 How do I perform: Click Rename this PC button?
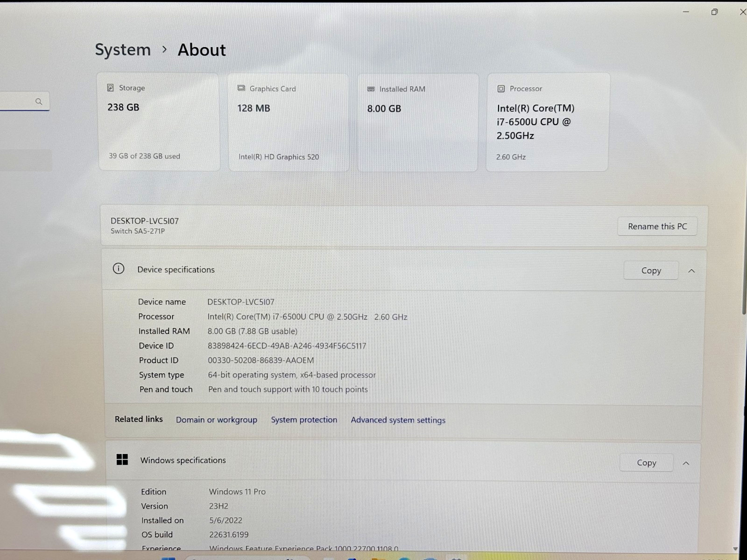click(x=657, y=226)
